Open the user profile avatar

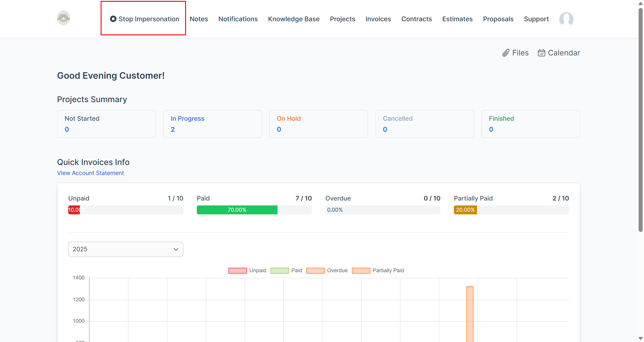pos(566,19)
